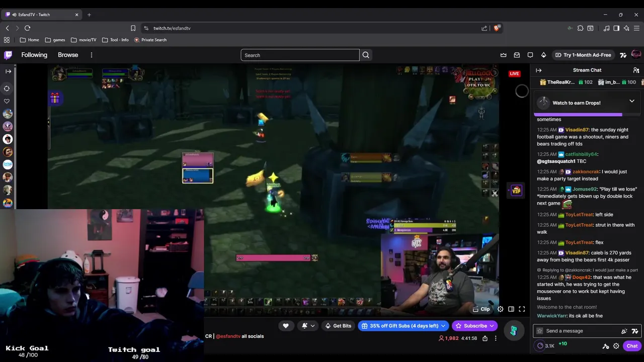The image size is (644, 362).
Task: Open the Private Search bookmark
Action: tap(150, 40)
